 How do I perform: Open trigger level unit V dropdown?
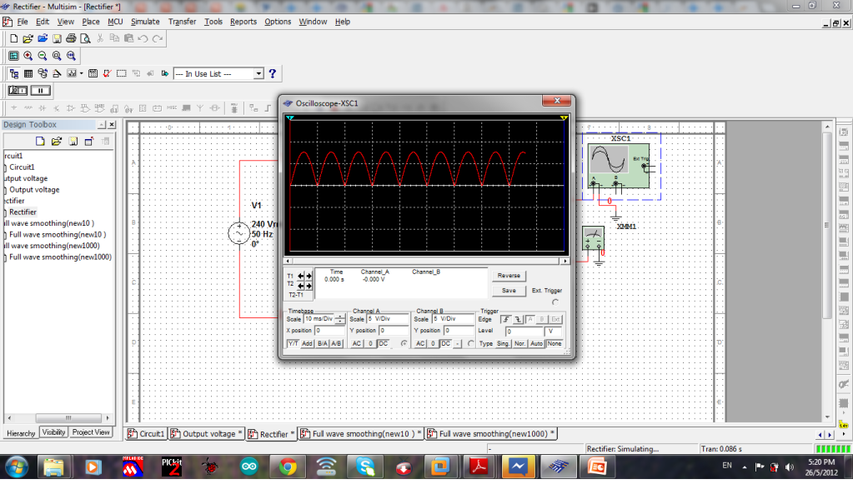point(553,331)
